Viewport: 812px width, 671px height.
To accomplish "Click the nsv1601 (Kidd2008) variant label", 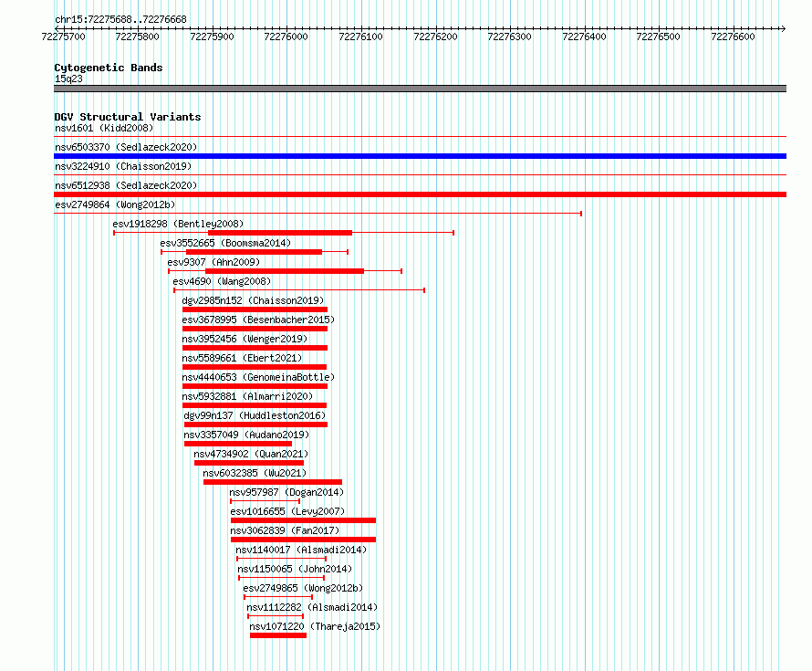I will click(104, 128).
